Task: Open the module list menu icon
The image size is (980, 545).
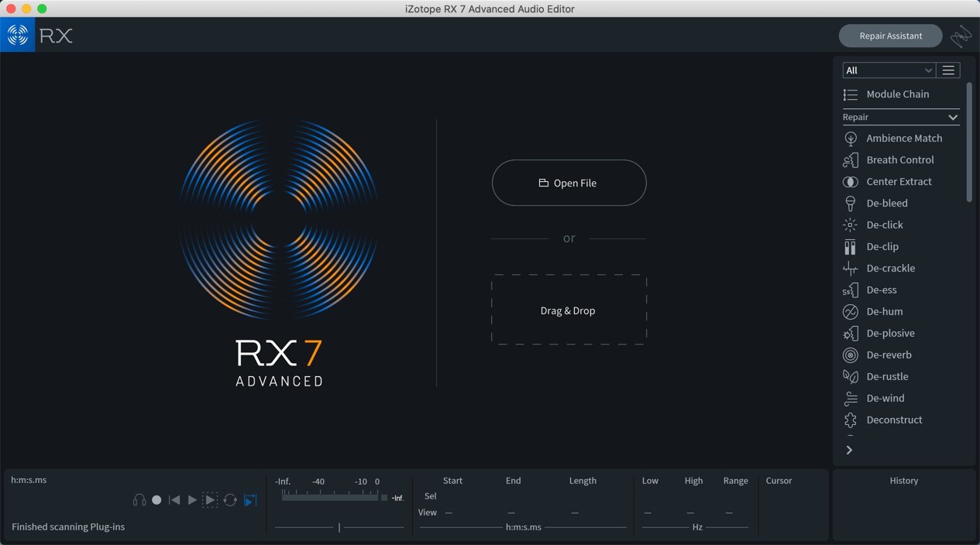Action: coord(948,70)
